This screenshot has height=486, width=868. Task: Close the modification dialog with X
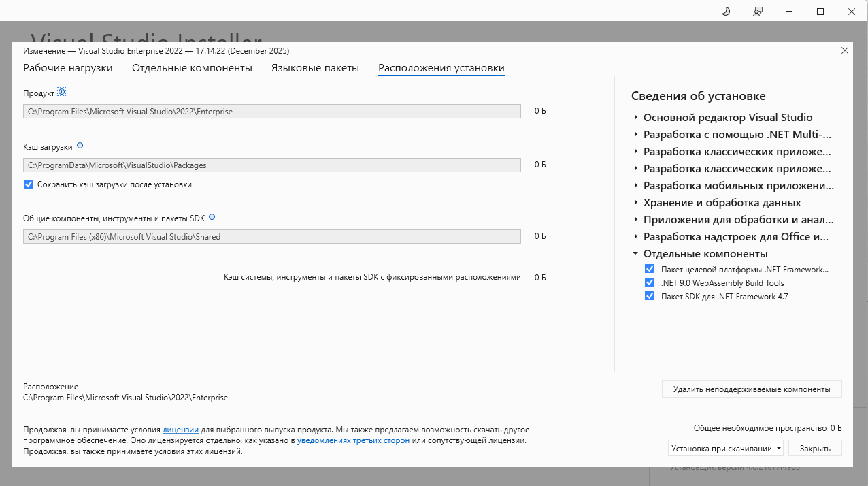click(x=845, y=50)
